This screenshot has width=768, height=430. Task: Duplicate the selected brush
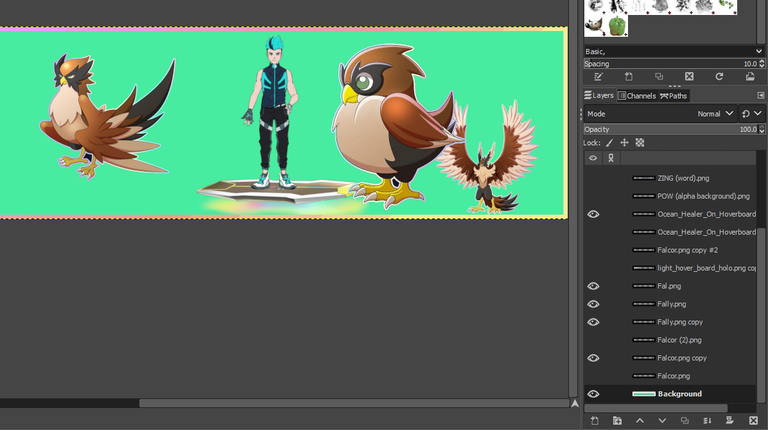659,77
